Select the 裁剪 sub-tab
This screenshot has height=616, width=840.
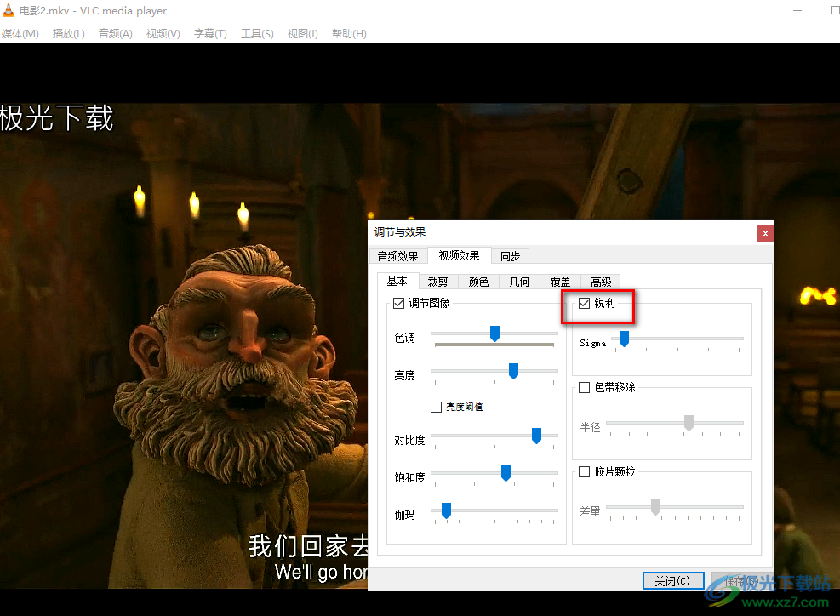point(437,282)
